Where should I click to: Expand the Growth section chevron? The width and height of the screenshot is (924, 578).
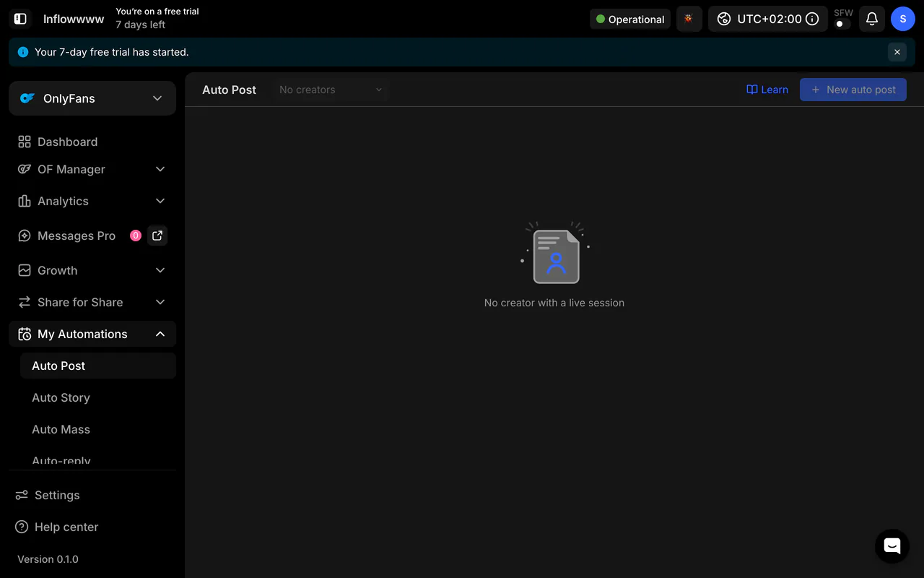click(x=160, y=270)
